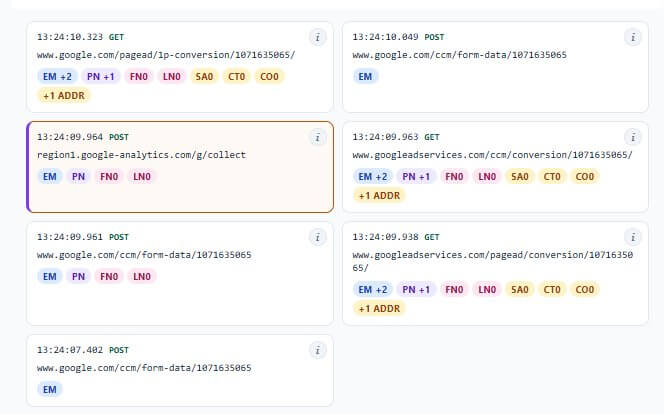Click timestamp 13:24:07.402
The height and width of the screenshot is (414, 664).
point(70,350)
